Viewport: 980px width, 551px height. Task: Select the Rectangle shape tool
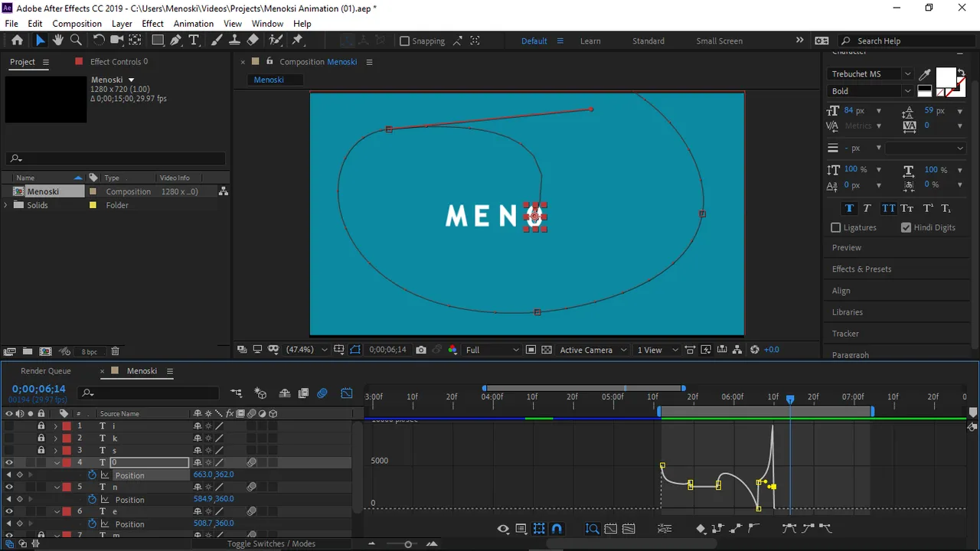[x=158, y=41]
